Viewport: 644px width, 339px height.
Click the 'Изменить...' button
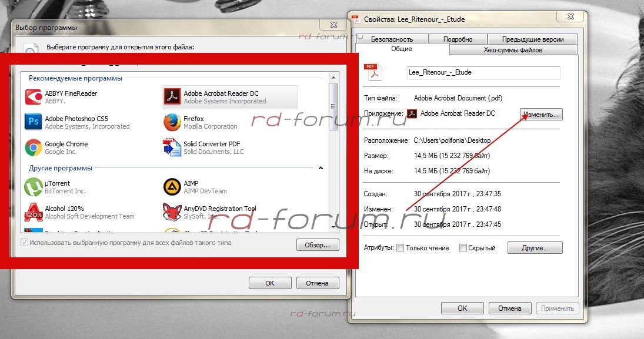(541, 114)
